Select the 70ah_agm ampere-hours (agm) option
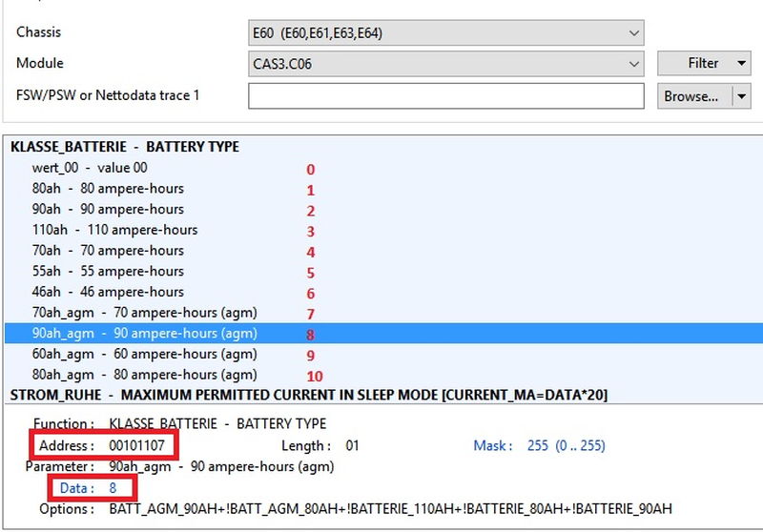 point(144,313)
